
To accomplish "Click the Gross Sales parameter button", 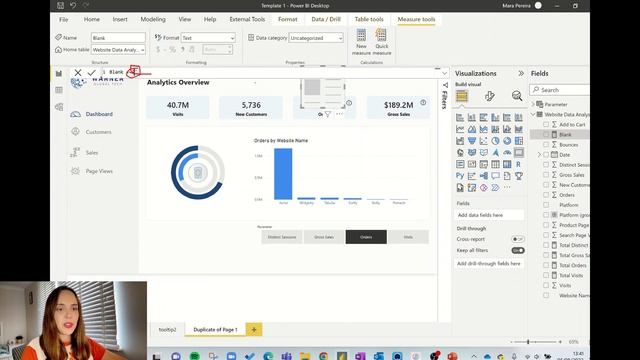I will coord(324,237).
